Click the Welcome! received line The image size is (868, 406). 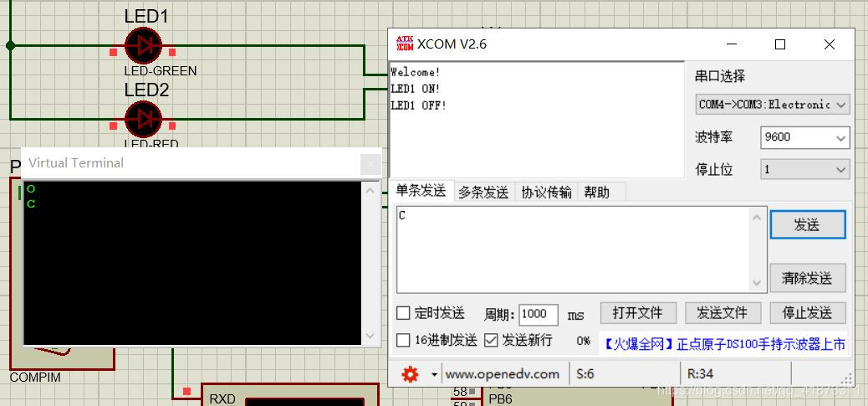click(x=415, y=72)
